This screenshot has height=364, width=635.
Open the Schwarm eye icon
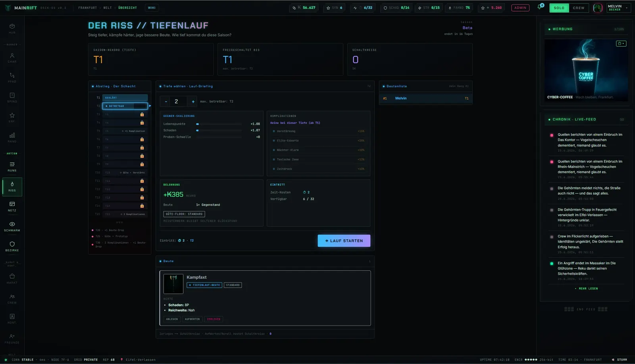12,227
